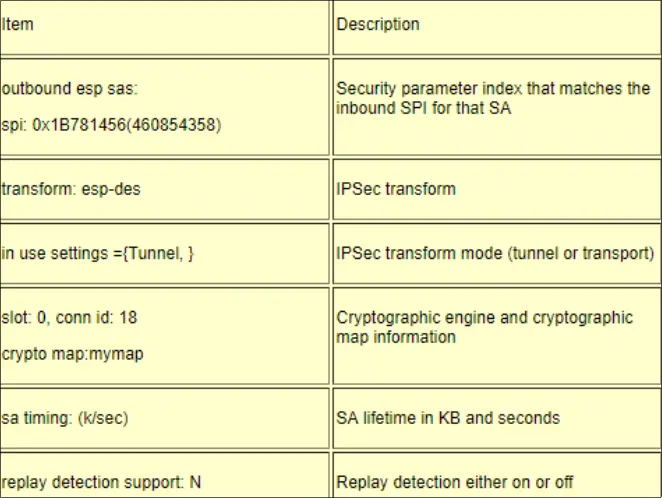Click the 'in use settings ={Tunnel, }' cell

click(x=98, y=253)
